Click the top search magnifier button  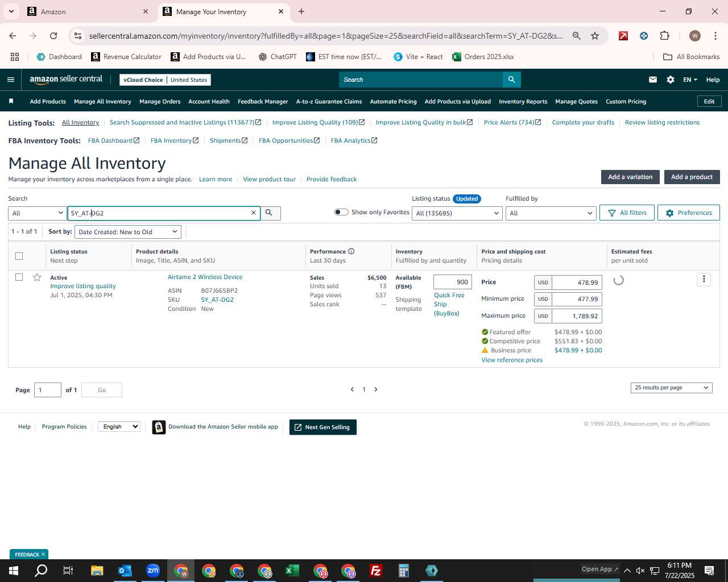pyautogui.click(x=512, y=80)
